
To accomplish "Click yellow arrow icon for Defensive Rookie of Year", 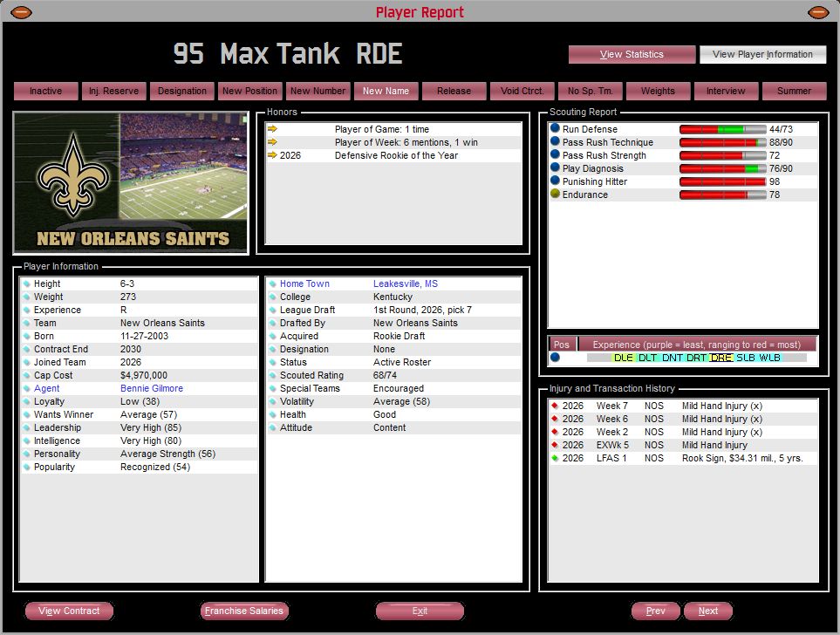I will (272, 155).
